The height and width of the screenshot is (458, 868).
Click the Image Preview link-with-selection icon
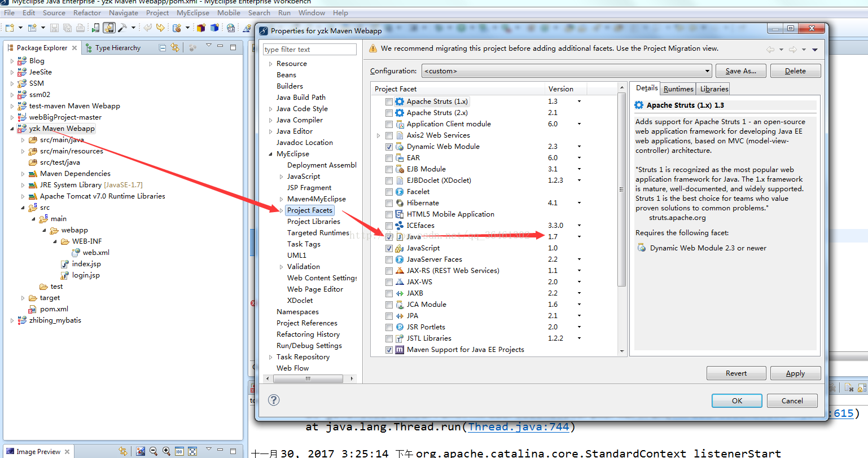coord(123,451)
